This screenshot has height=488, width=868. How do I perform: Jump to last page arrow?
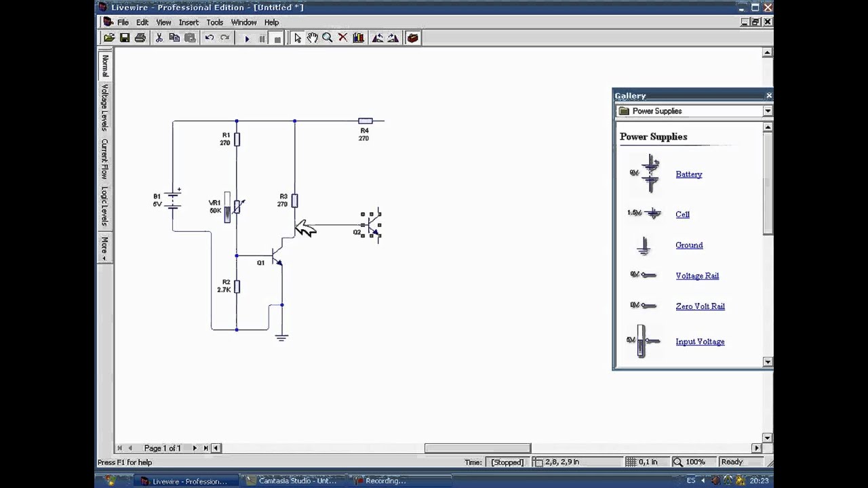(205, 448)
